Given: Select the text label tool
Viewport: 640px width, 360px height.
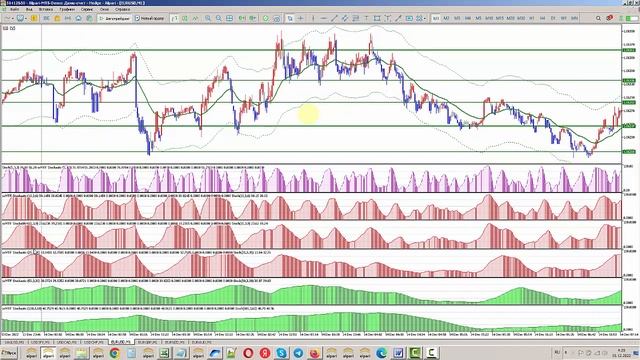Looking at the screenshot, I should tap(387, 18).
